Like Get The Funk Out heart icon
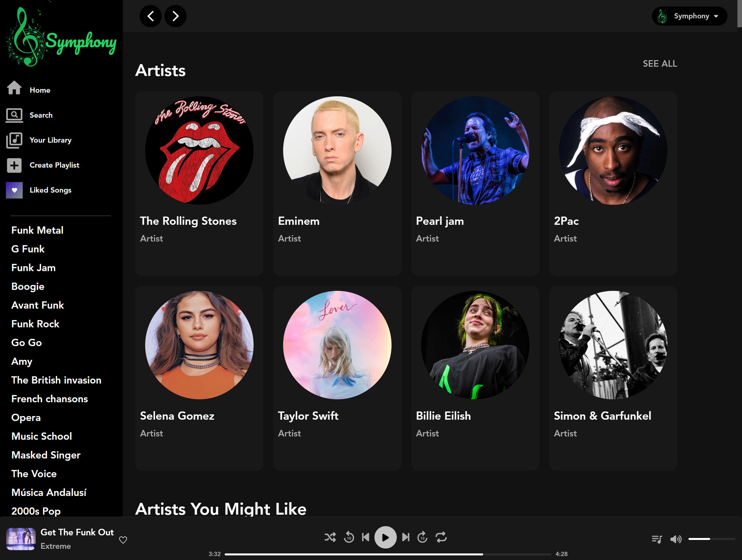The image size is (742, 560). pyautogui.click(x=123, y=540)
